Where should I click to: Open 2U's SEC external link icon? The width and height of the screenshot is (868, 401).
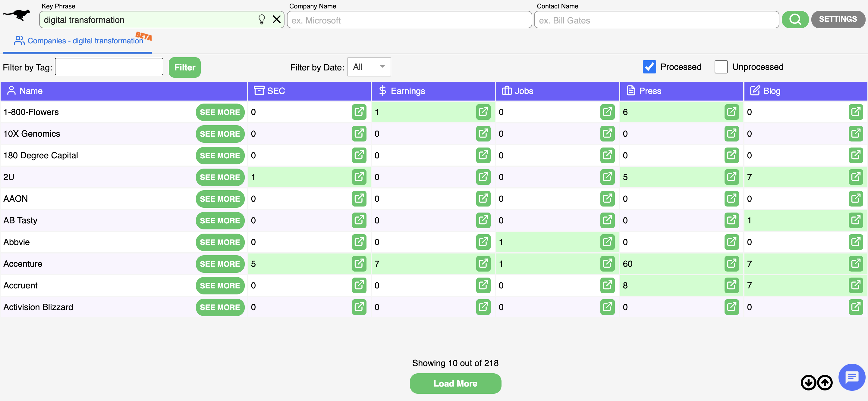pyautogui.click(x=359, y=177)
